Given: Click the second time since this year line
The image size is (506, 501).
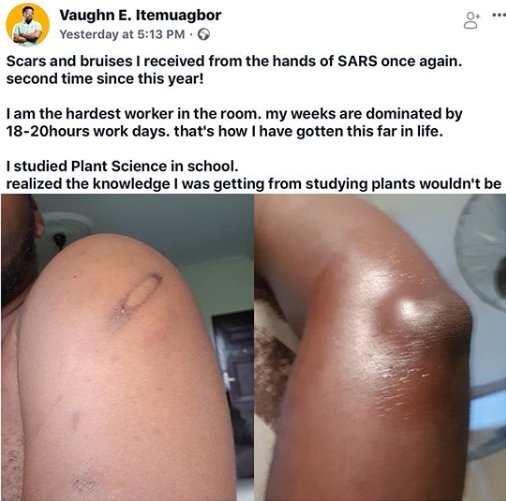Looking at the screenshot, I should pos(105,79).
